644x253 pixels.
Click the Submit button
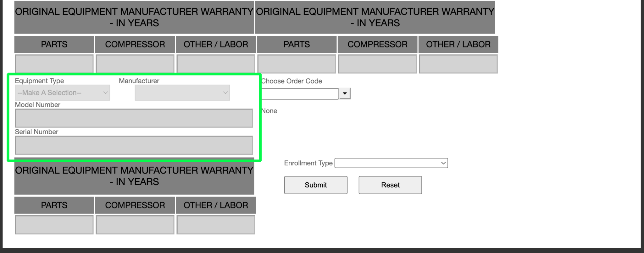click(x=316, y=185)
